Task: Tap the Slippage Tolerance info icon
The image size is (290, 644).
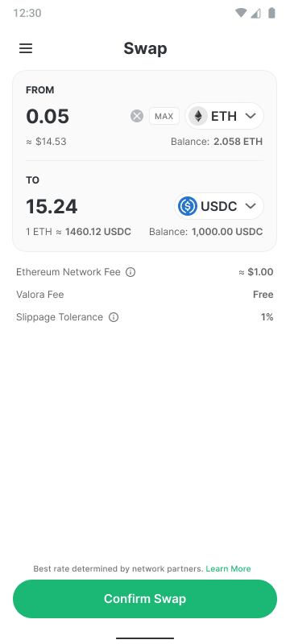Action: [114, 317]
